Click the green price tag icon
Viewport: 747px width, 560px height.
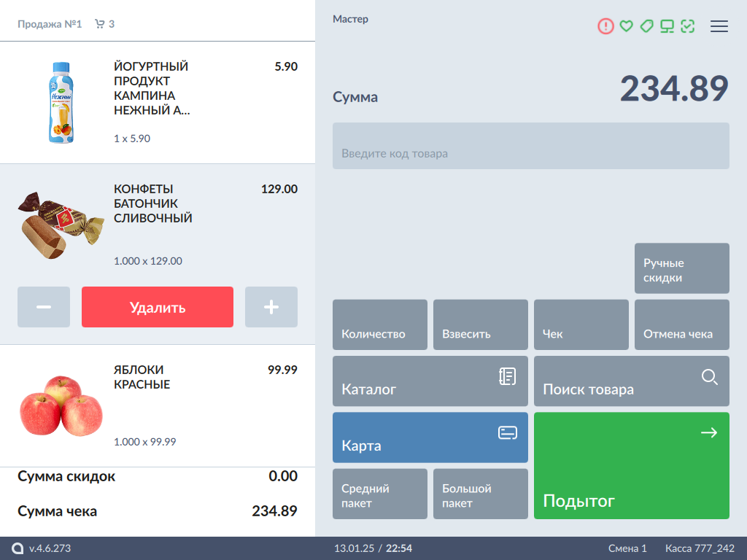[x=646, y=26]
